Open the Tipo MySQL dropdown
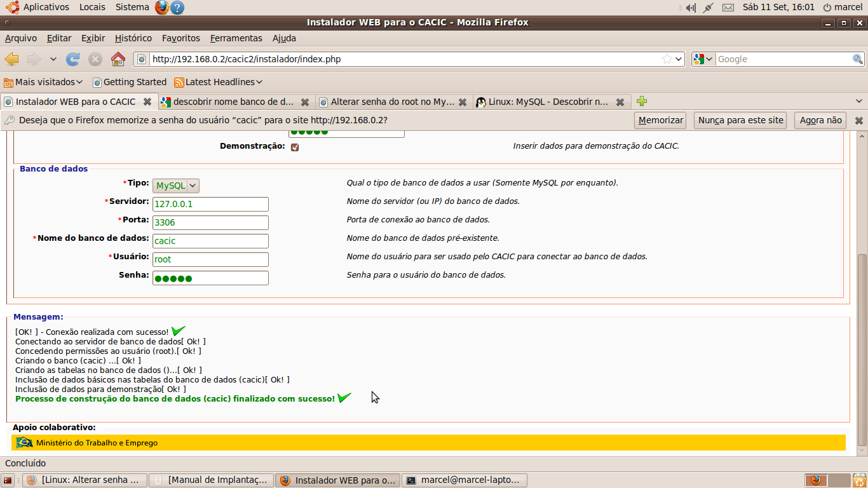The width and height of the screenshot is (868, 488). pyautogui.click(x=176, y=186)
